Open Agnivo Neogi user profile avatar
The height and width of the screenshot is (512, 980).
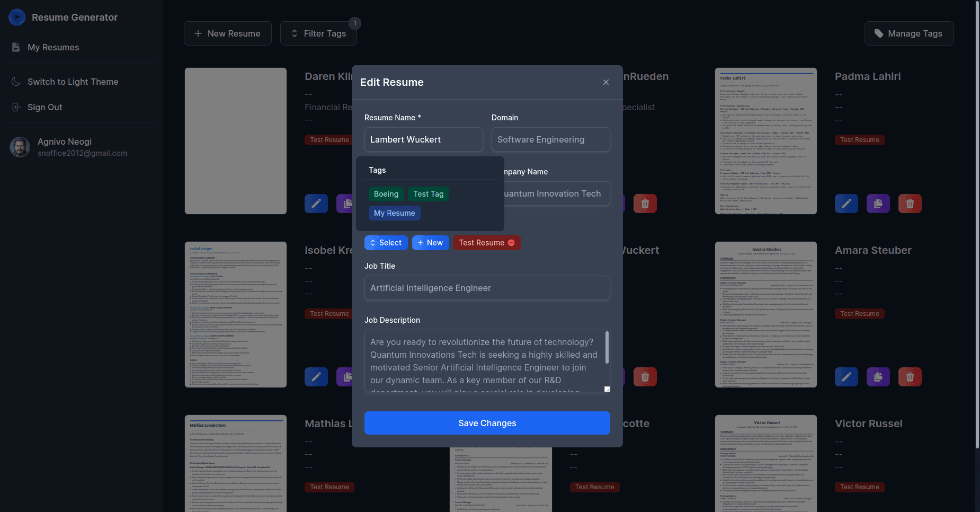click(20, 147)
